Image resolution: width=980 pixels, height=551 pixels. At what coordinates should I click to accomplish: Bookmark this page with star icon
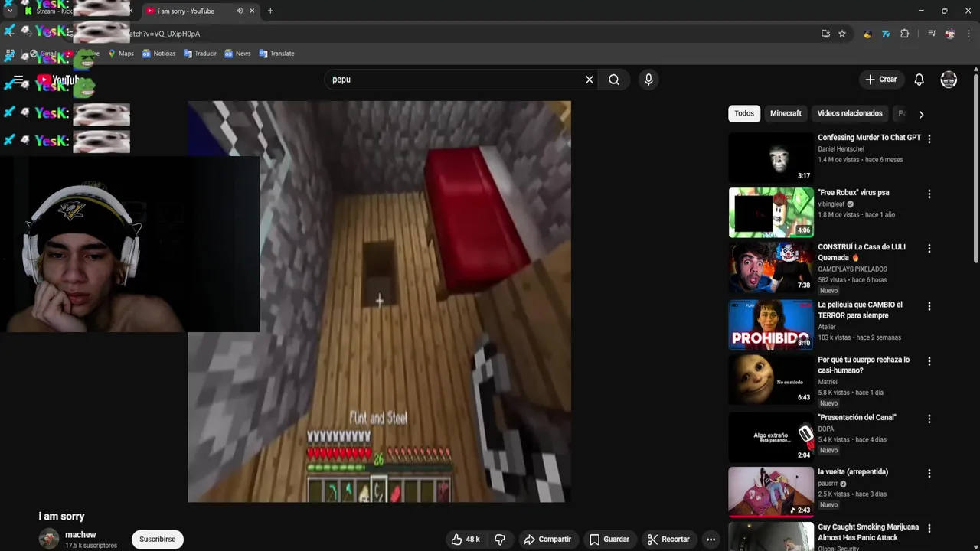point(842,34)
